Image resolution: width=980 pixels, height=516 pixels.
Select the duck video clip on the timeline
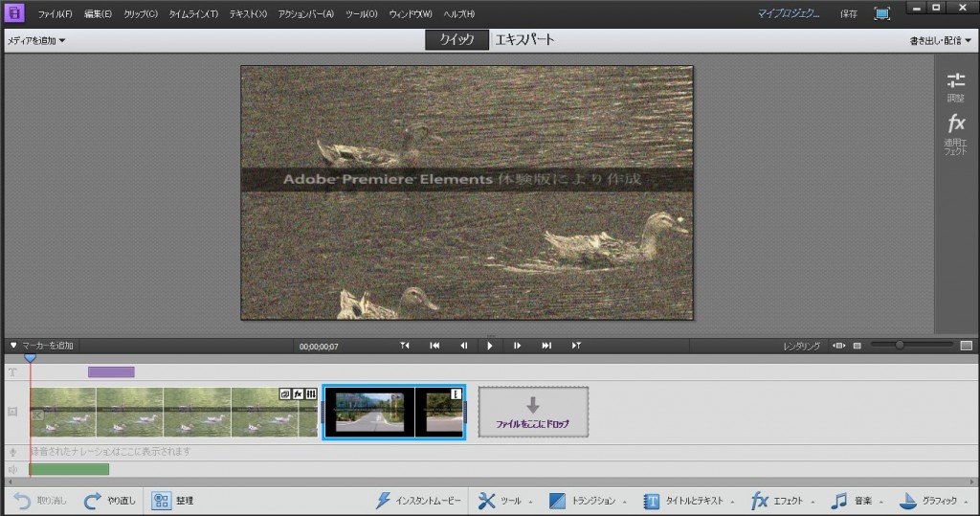tap(174, 413)
